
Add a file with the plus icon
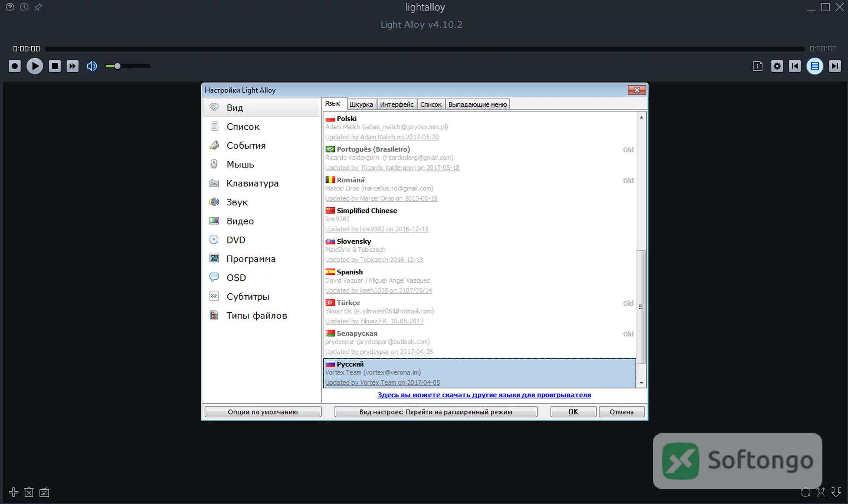pyautogui.click(x=13, y=492)
